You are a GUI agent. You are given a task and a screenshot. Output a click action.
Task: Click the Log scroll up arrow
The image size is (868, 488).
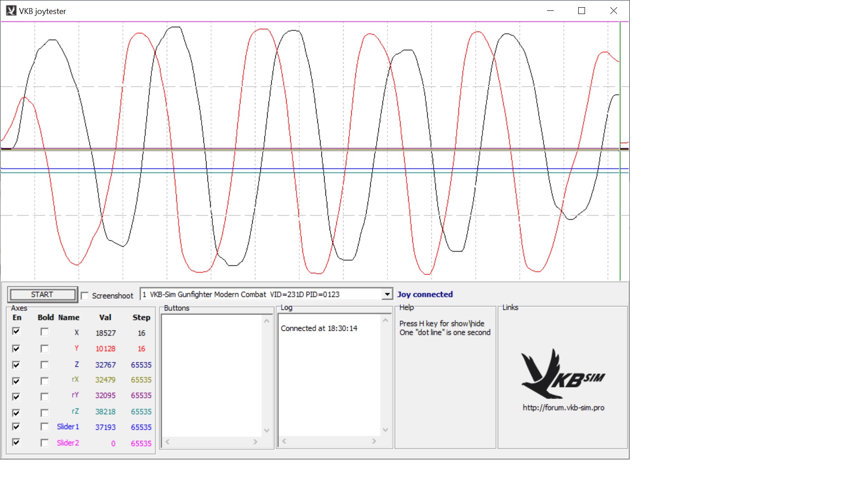coord(386,320)
